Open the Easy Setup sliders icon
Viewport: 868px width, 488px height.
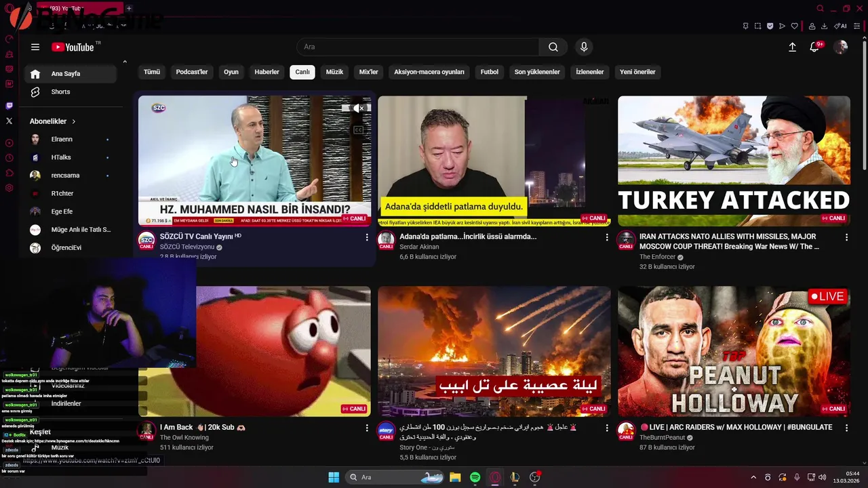857,26
